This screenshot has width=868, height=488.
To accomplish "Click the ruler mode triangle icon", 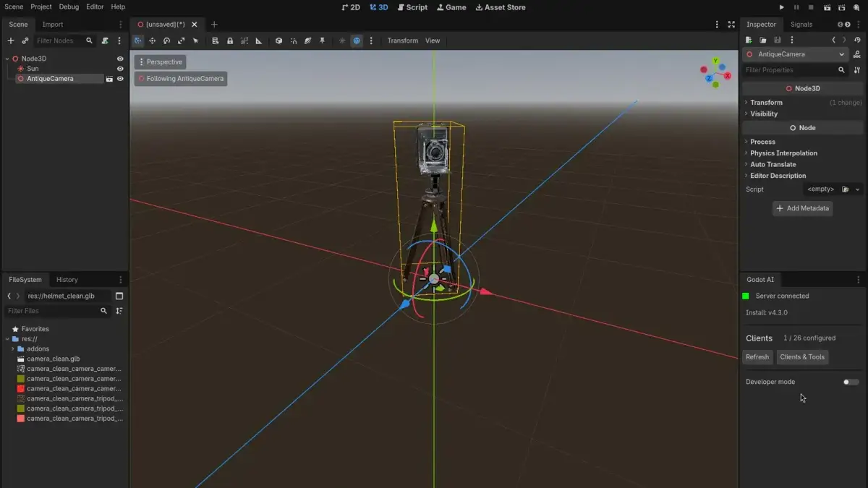I will pyautogui.click(x=259, y=40).
